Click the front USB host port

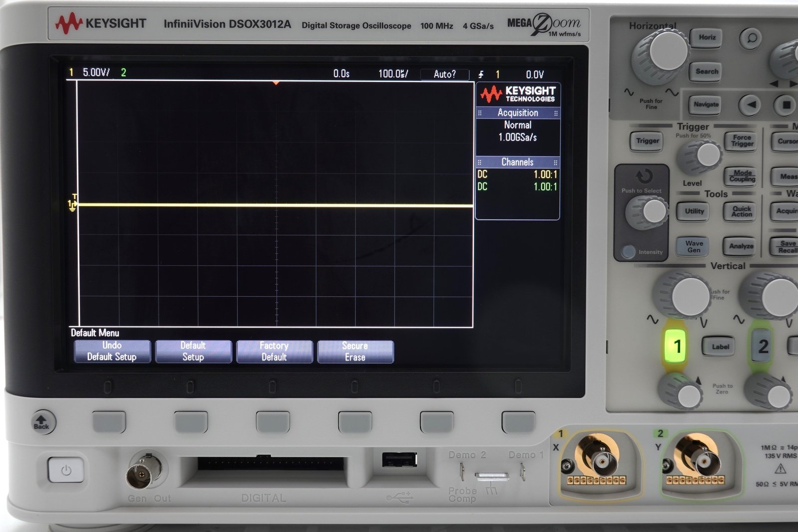click(399, 459)
